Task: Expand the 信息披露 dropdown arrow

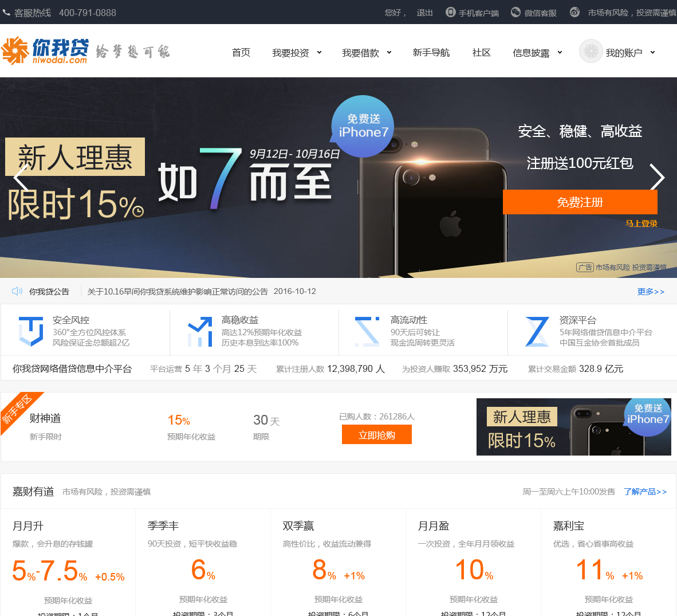Action: tap(560, 52)
